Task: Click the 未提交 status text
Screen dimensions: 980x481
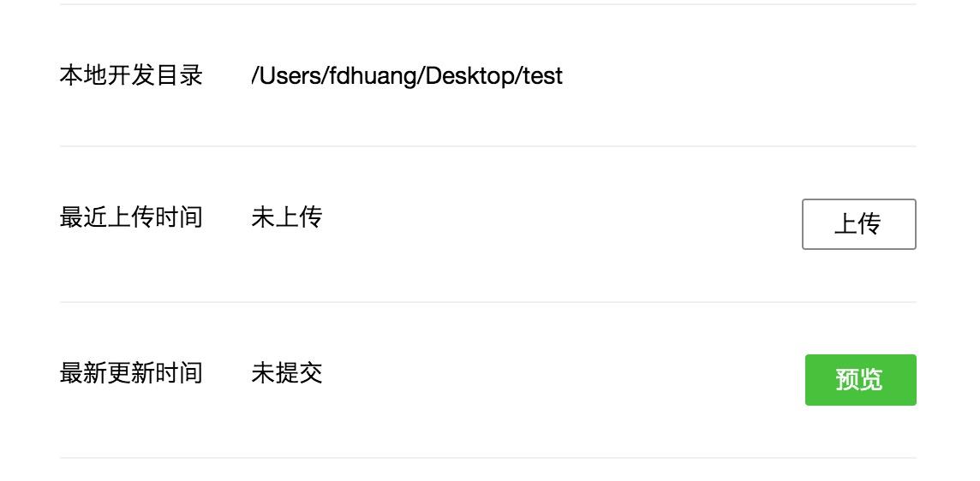Action: (287, 373)
